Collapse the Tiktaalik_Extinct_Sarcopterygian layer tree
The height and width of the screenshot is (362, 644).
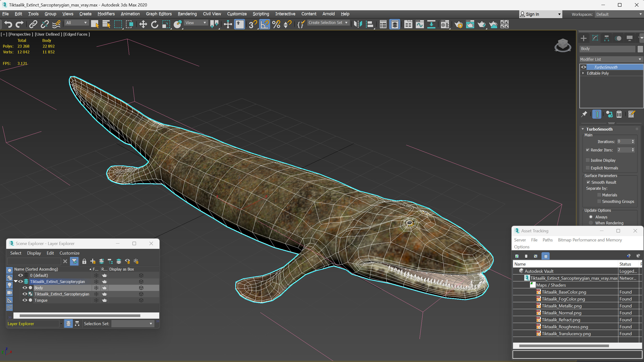point(16,281)
